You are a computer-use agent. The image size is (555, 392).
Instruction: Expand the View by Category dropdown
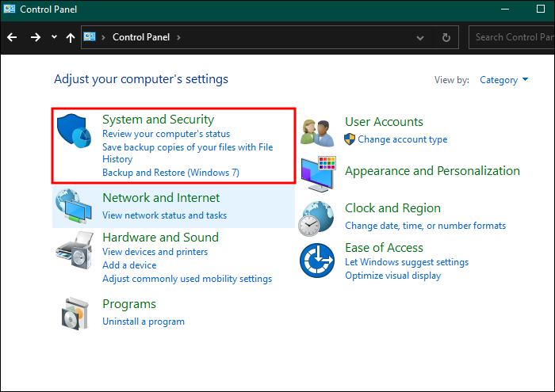click(x=503, y=80)
